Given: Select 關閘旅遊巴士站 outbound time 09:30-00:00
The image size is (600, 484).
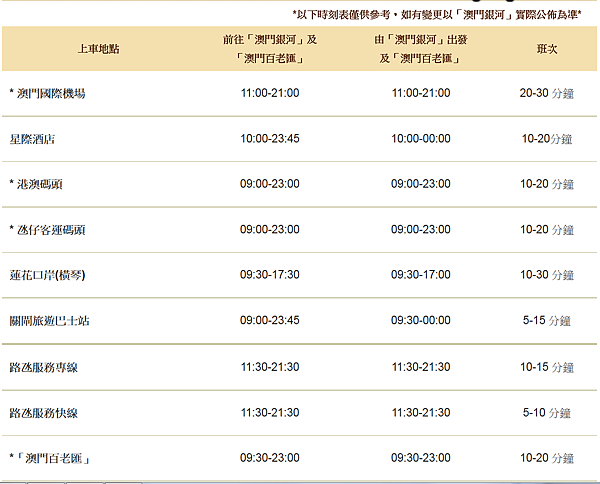Looking at the screenshot, I should [421, 320].
